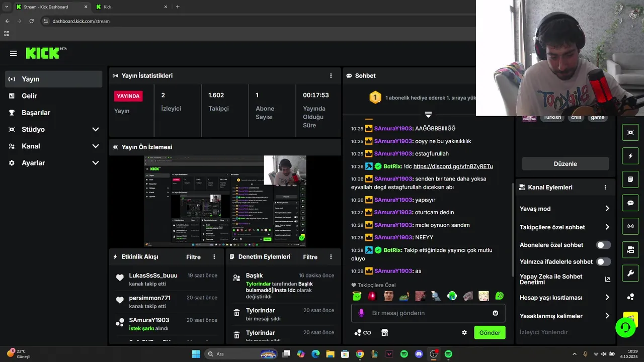Click persimmon771 in the activity feed
644x362 pixels.
pos(150,298)
